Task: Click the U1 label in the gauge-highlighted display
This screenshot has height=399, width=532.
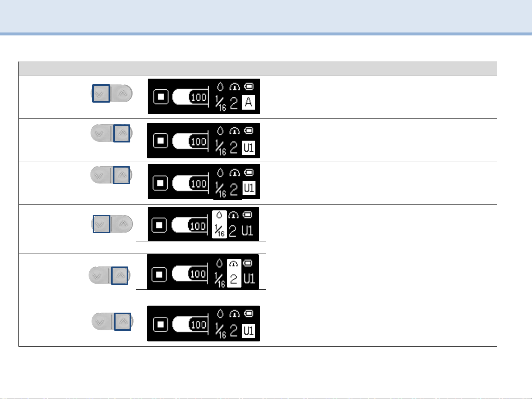Action: (249, 279)
